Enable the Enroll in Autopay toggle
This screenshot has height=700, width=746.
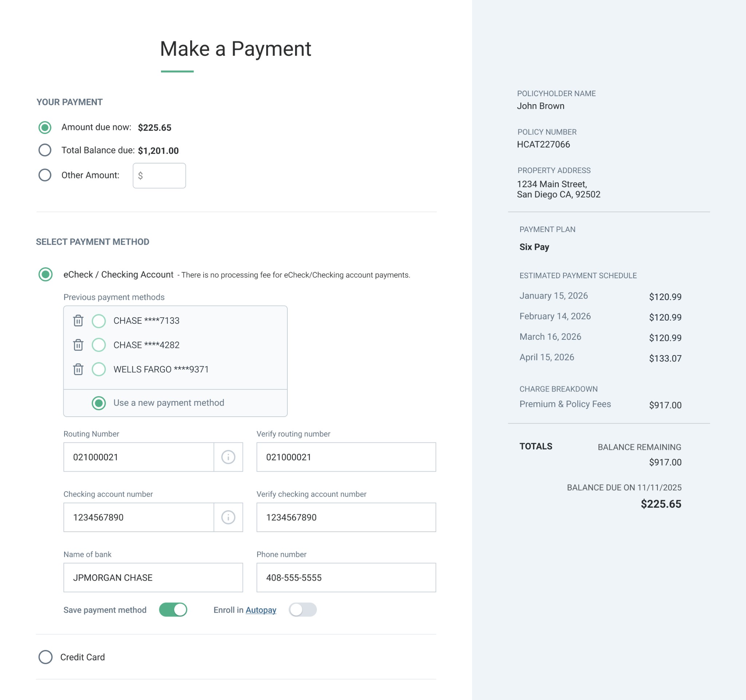click(x=302, y=610)
